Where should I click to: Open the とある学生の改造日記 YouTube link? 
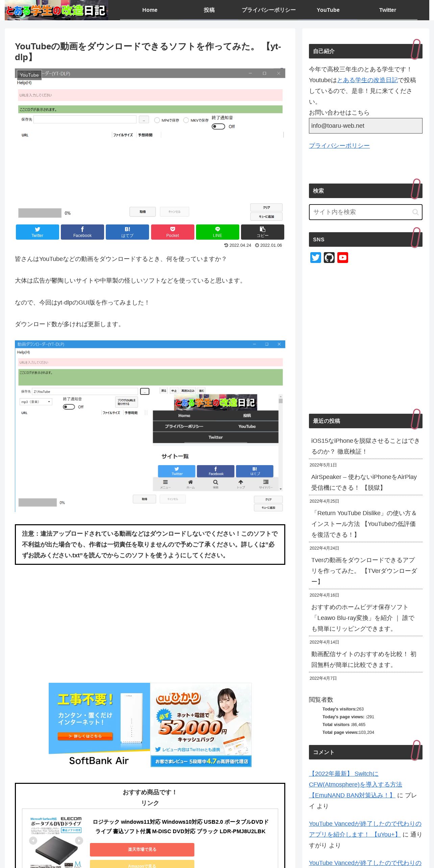[x=367, y=80]
